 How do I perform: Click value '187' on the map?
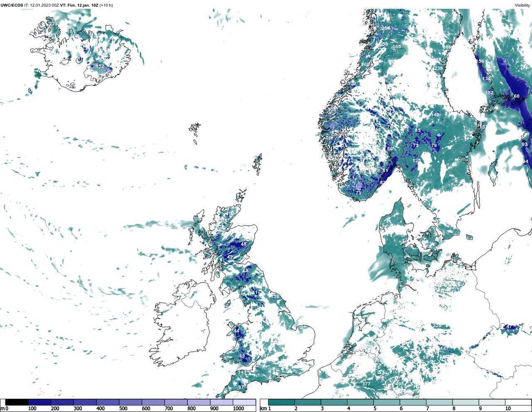click(x=490, y=93)
